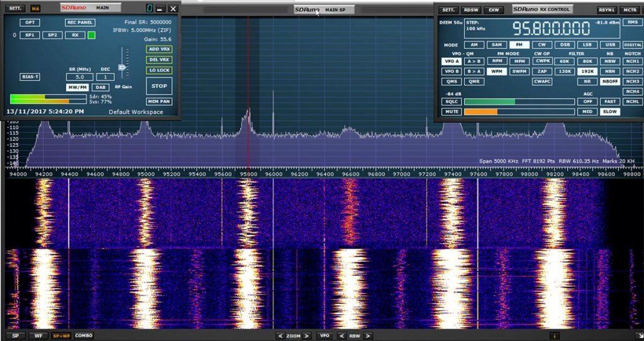Screen dimensions: 644x341
Task: Select the MW/FM filter option
Action: pos(77,87)
